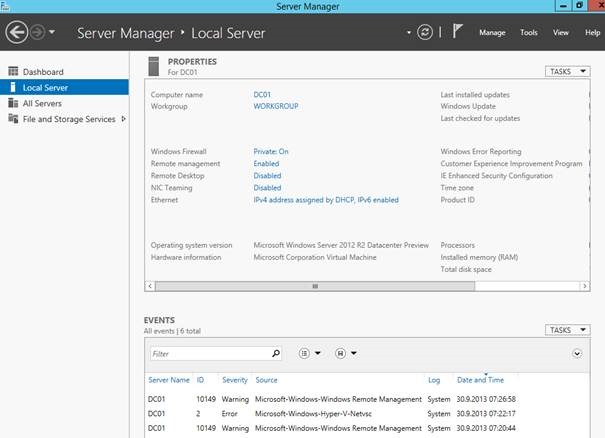Screen dimensions: 605x438
Task: Select the All Servers sidebar icon
Action: point(13,103)
